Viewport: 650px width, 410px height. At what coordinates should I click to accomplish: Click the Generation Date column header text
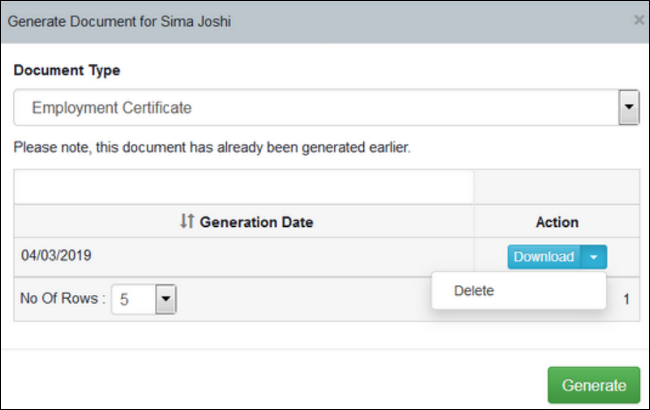click(x=256, y=222)
